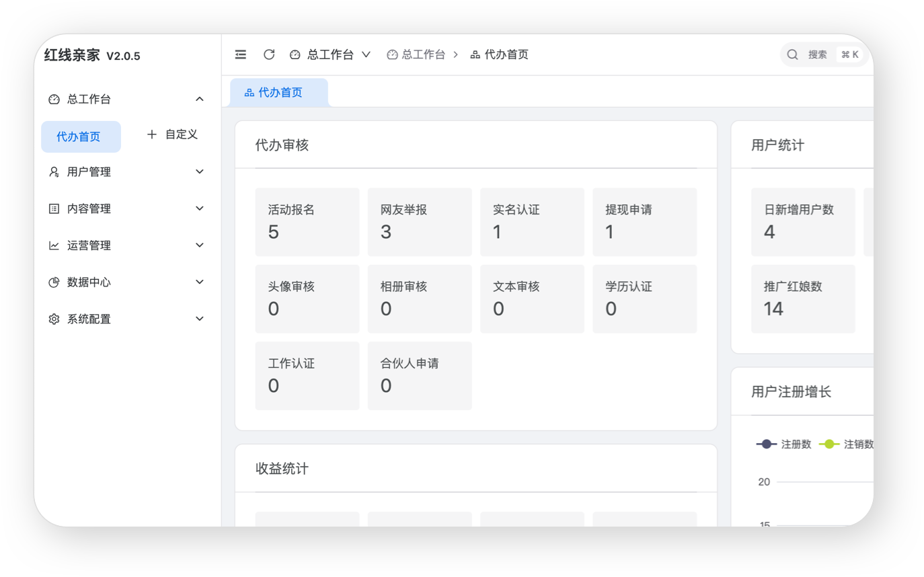Expand the 用户管理 menu chevron
This screenshot has height=577, width=924.
(200, 172)
